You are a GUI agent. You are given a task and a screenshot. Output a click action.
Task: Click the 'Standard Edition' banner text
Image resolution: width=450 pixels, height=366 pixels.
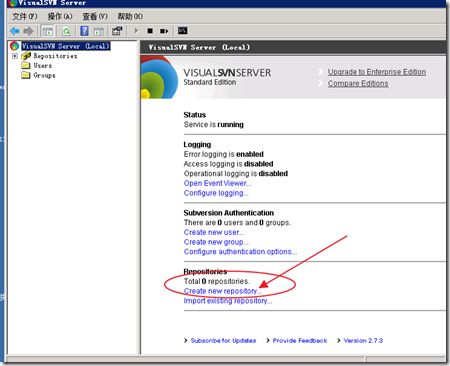click(210, 82)
